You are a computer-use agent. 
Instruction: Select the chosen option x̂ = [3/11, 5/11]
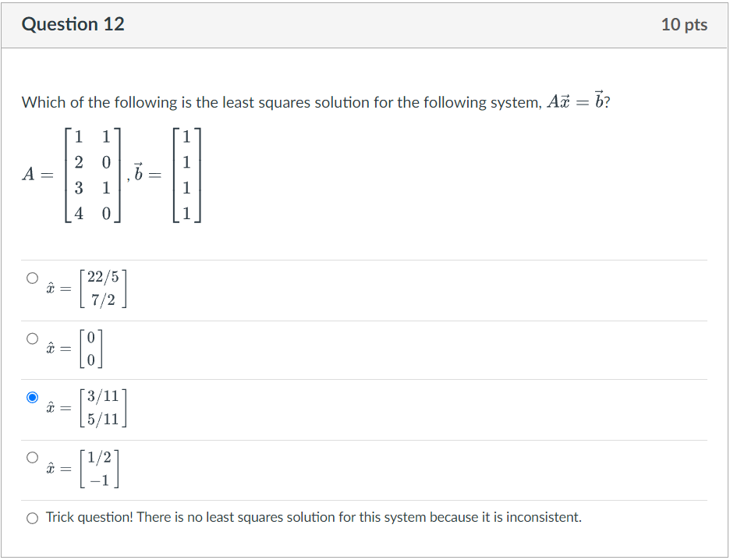(31, 398)
